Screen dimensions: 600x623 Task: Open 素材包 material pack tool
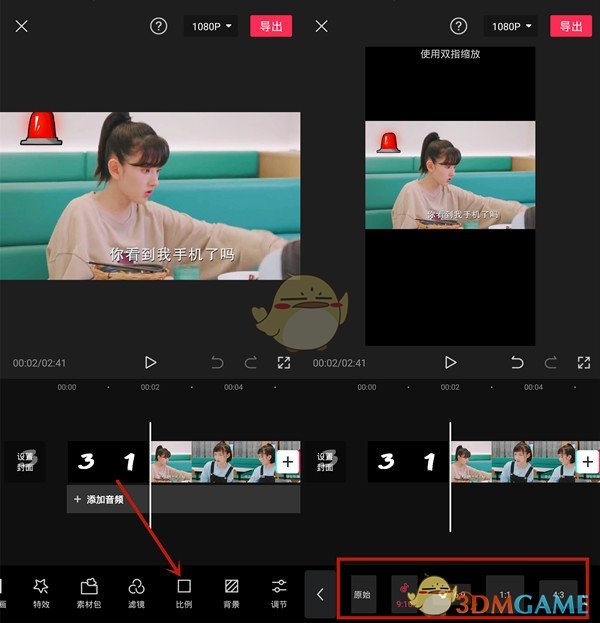(x=89, y=593)
